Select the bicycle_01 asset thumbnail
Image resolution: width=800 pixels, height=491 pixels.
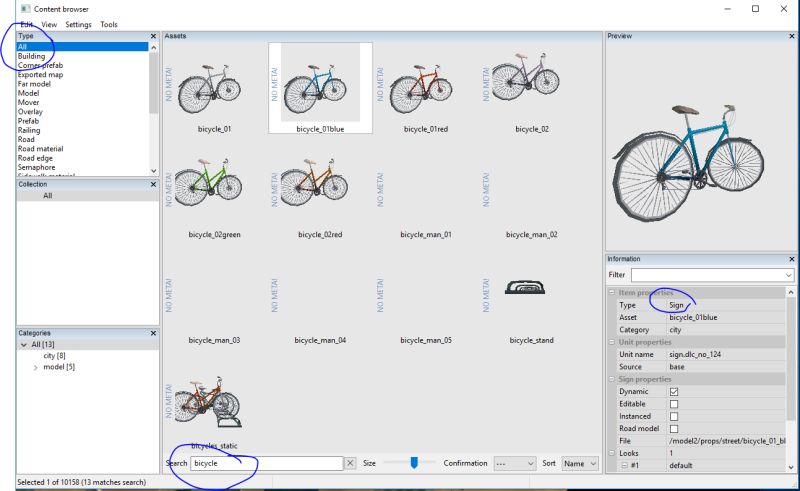click(209, 89)
